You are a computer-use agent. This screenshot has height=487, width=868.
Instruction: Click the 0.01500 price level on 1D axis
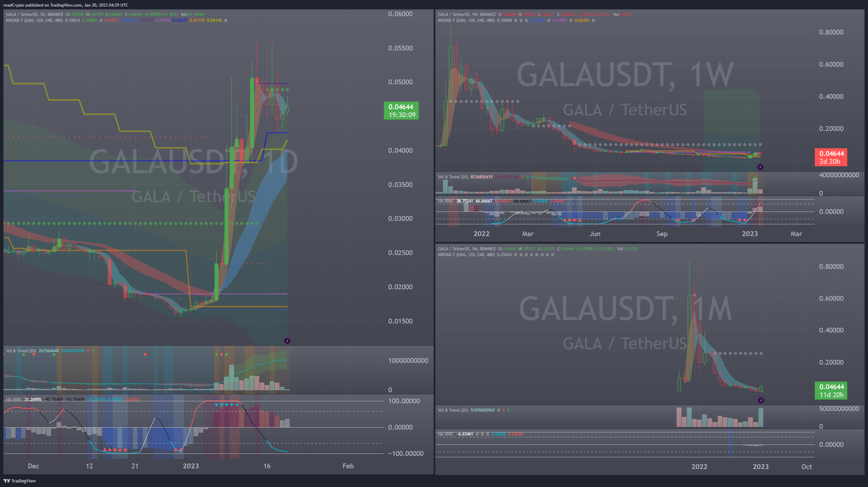click(x=400, y=321)
